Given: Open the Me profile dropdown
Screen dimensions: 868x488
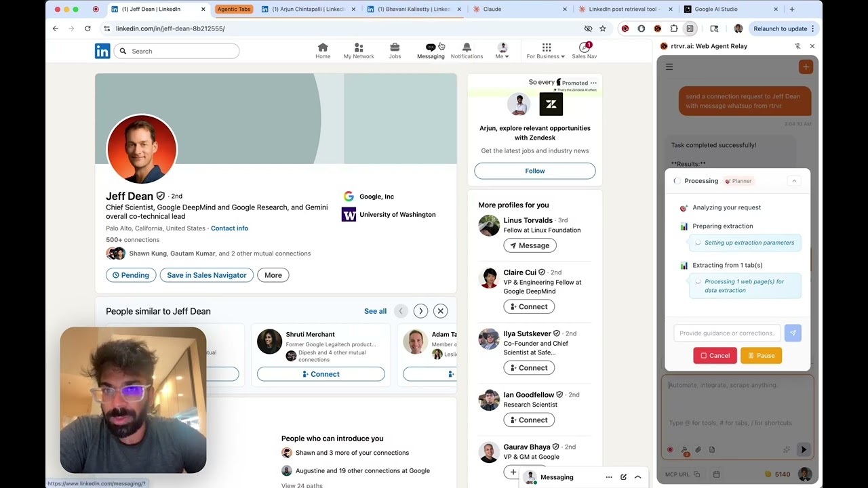Looking at the screenshot, I should click(x=502, y=51).
